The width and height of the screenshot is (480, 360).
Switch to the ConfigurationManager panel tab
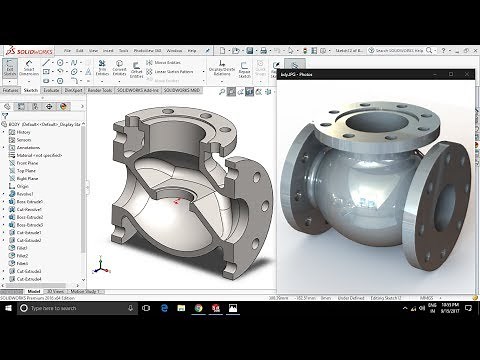point(35,107)
